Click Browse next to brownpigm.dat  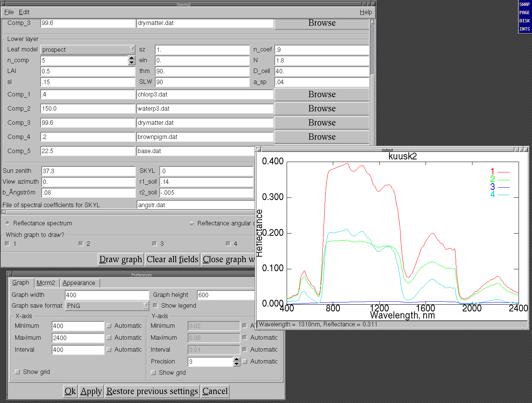(322, 137)
